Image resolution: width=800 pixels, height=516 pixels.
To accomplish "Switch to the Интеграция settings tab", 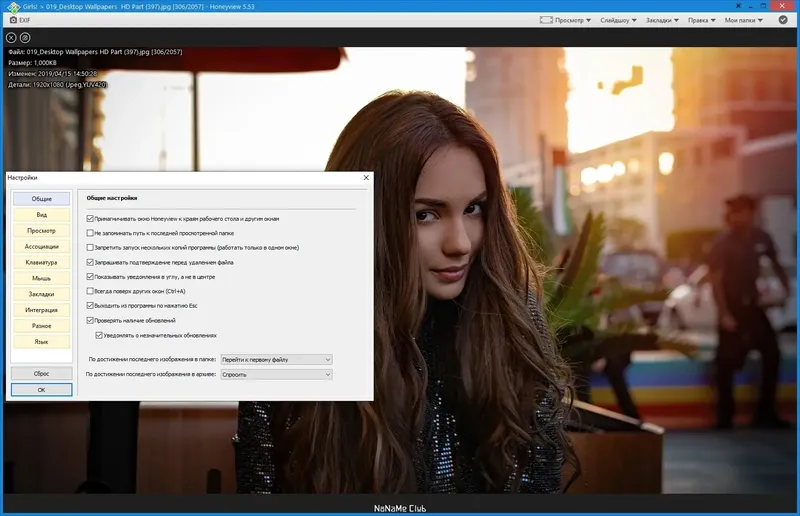I will click(41, 309).
